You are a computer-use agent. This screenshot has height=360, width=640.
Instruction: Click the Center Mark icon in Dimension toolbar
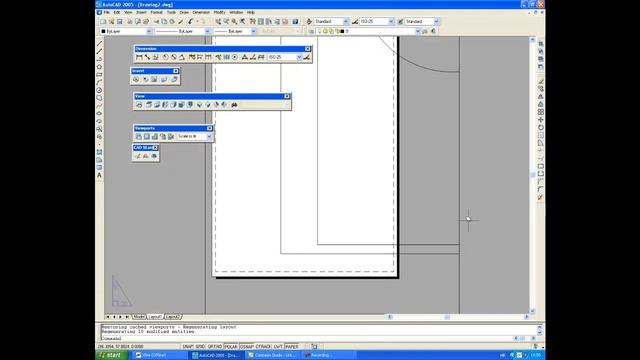click(x=235, y=58)
